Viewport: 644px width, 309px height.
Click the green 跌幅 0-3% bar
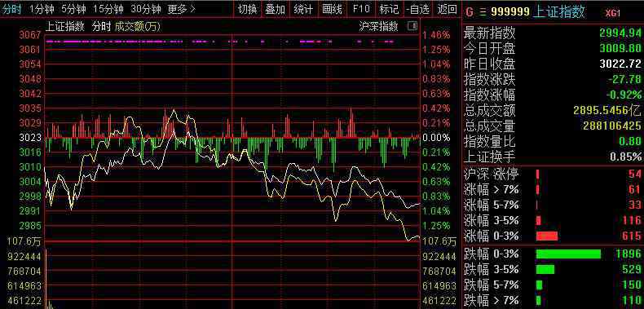(x=568, y=254)
